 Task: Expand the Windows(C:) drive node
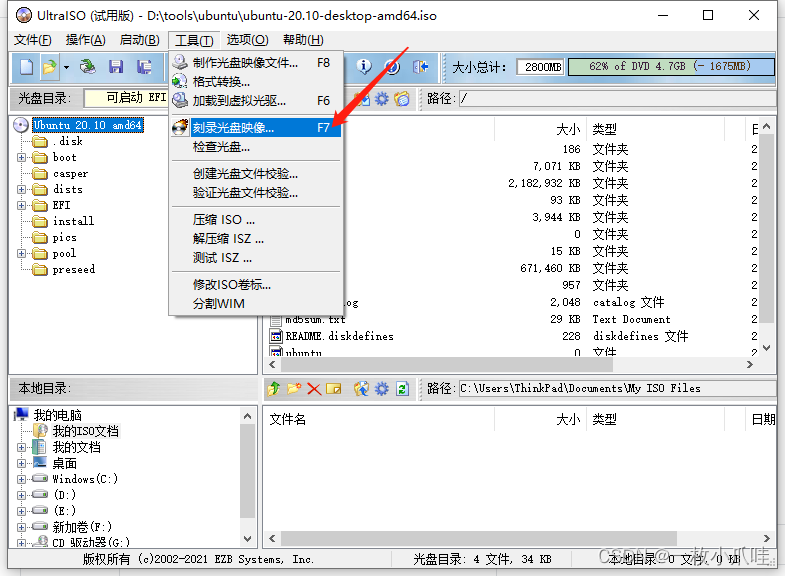coord(21,479)
